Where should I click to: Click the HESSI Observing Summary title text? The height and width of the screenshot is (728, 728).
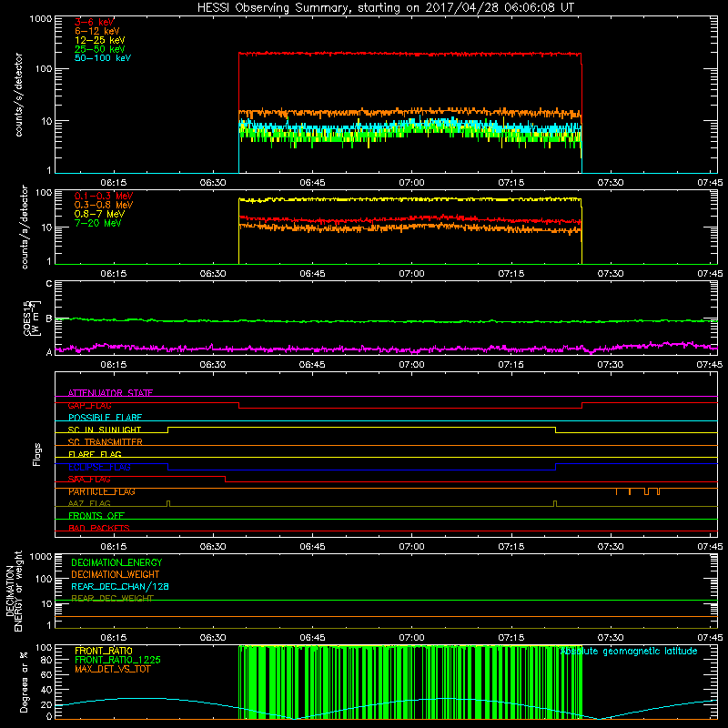385,8
